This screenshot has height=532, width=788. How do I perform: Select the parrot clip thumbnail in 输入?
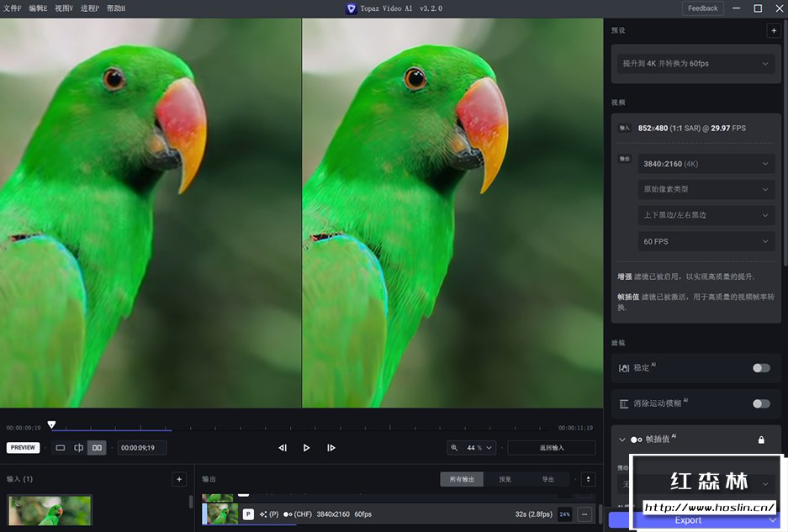pyautogui.click(x=49, y=510)
